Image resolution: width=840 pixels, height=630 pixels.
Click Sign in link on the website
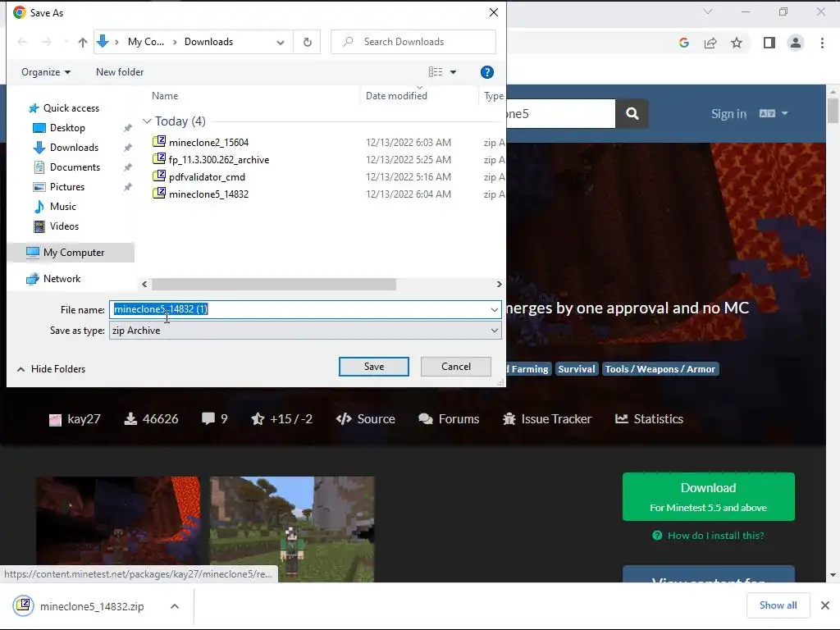click(x=728, y=114)
